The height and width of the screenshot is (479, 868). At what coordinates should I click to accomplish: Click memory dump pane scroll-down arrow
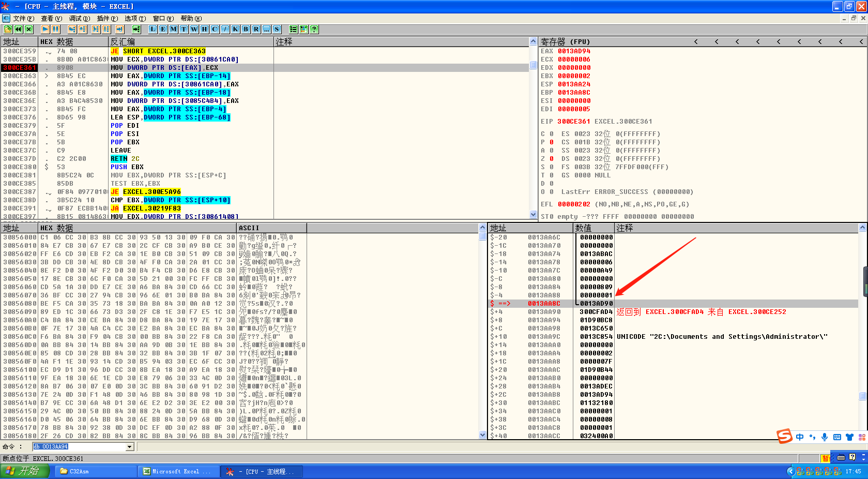pyautogui.click(x=483, y=435)
